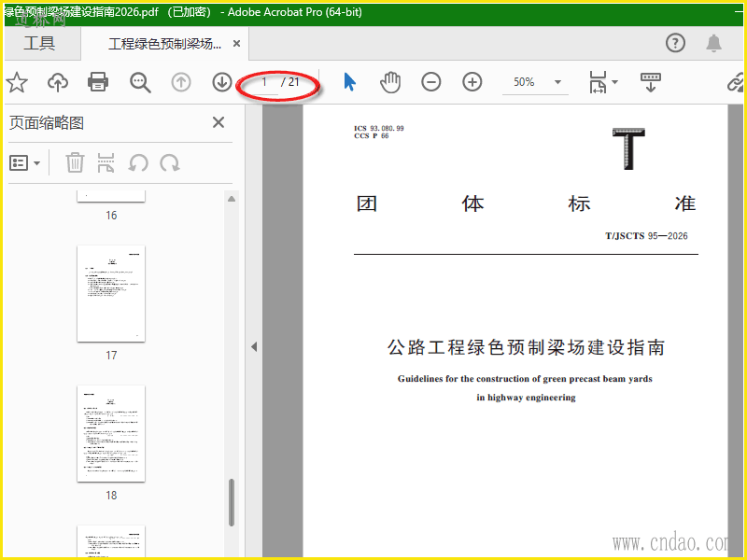Select the arrow Selection tool
This screenshot has width=747, height=560.
tap(349, 82)
